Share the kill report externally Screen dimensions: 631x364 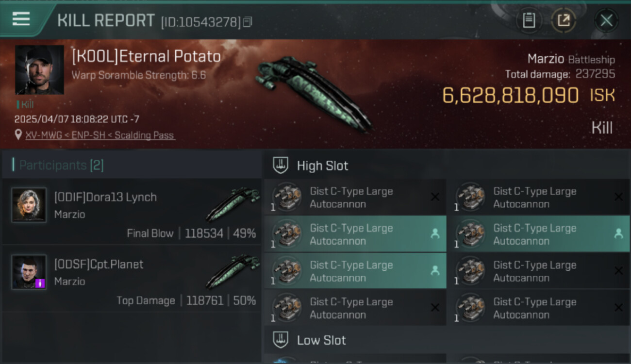pyautogui.click(x=564, y=20)
